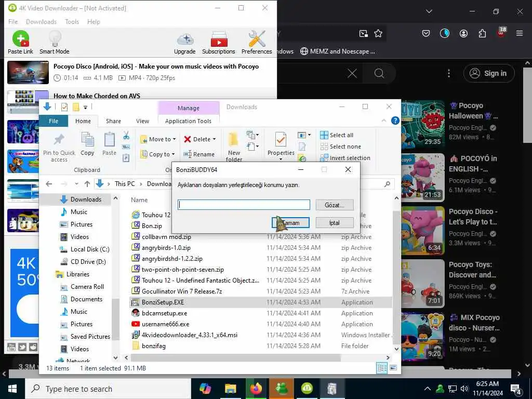Open the Downloads menu in 4K Downloader
532x399 pixels.
click(41, 22)
